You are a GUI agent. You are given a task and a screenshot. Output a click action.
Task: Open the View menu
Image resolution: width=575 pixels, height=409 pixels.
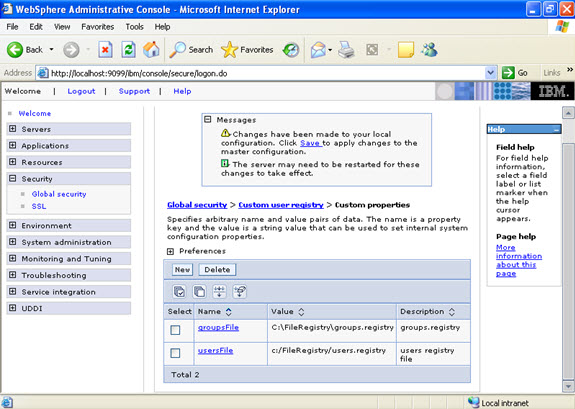tap(62, 27)
